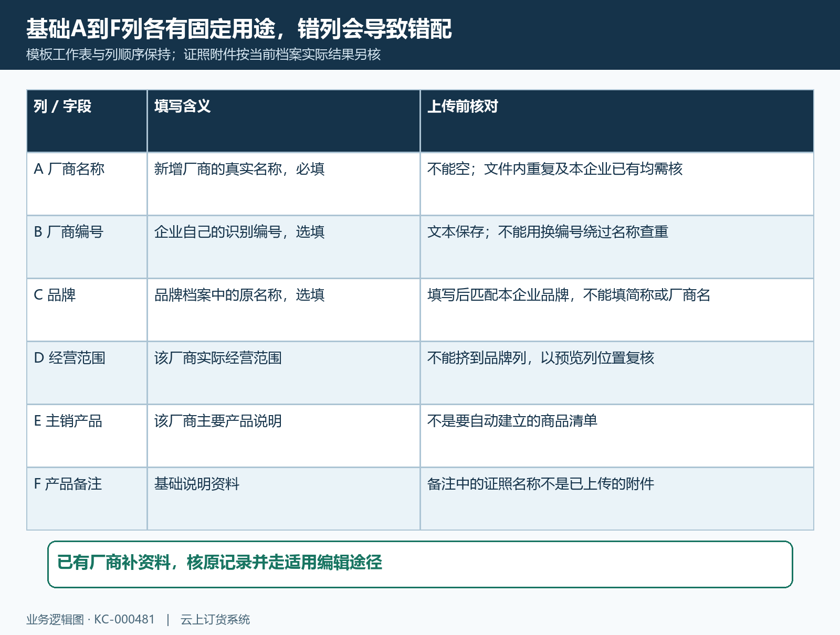Select the '备注中的证照名称不是已上传的附件' cell
Image resolution: width=840 pixels, height=635 pixels.
point(617,499)
